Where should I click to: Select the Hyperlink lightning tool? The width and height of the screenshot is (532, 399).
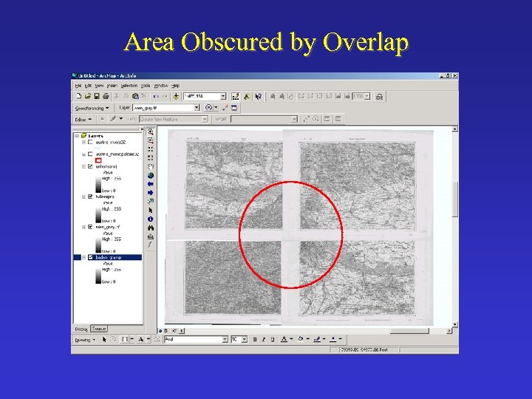150,245
